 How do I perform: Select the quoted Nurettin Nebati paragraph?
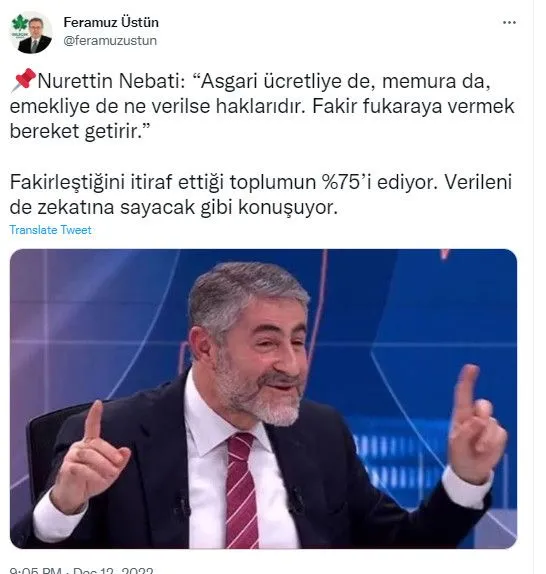(262, 106)
